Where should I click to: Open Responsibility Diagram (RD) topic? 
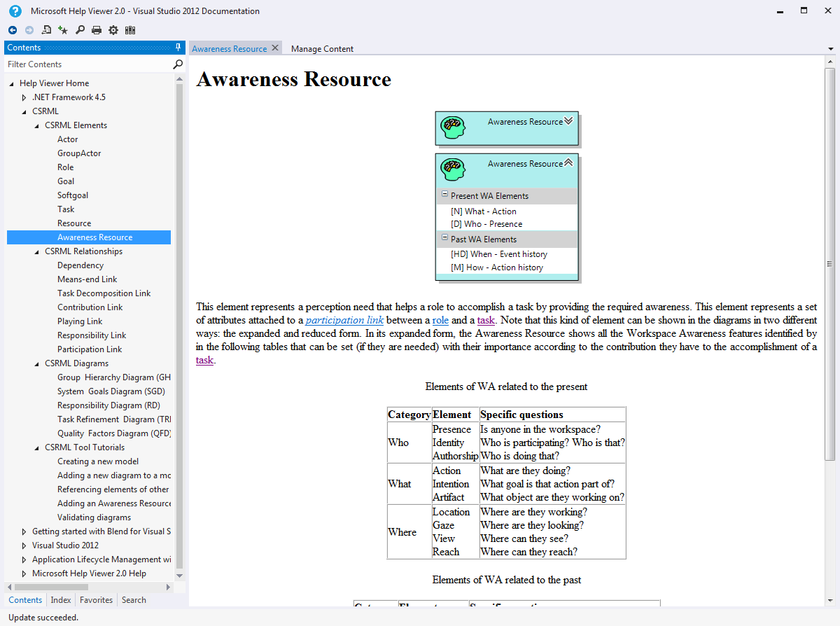[x=108, y=405]
